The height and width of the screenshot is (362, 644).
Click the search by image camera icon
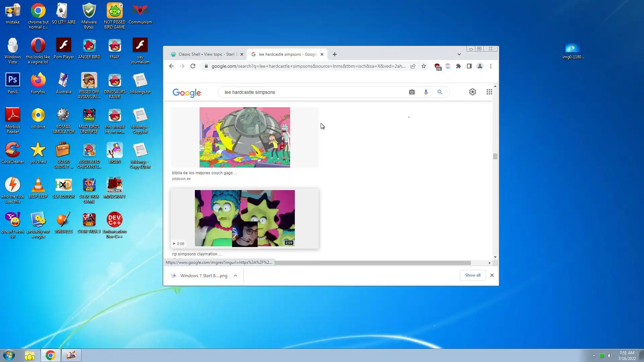tap(412, 92)
